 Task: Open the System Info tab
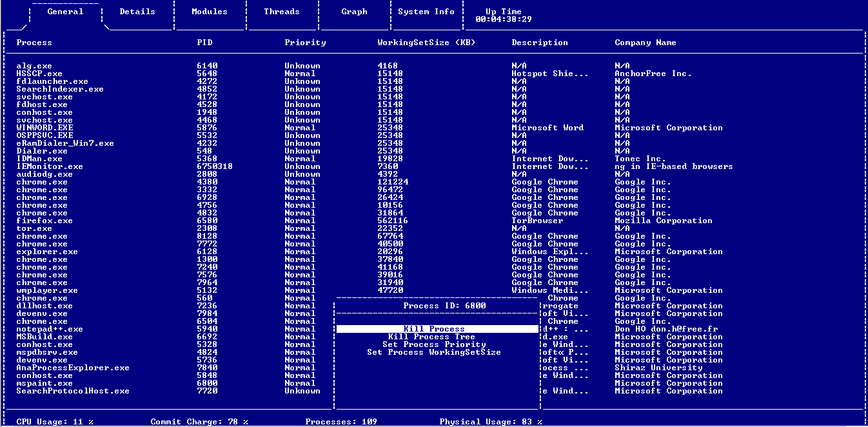click(x=426, y=12)
